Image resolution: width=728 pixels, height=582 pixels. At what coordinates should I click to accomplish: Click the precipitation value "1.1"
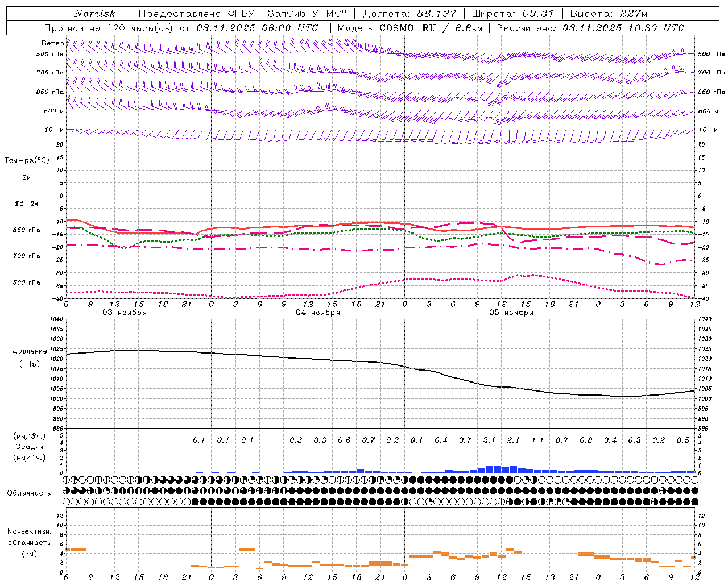pos(537,440)
